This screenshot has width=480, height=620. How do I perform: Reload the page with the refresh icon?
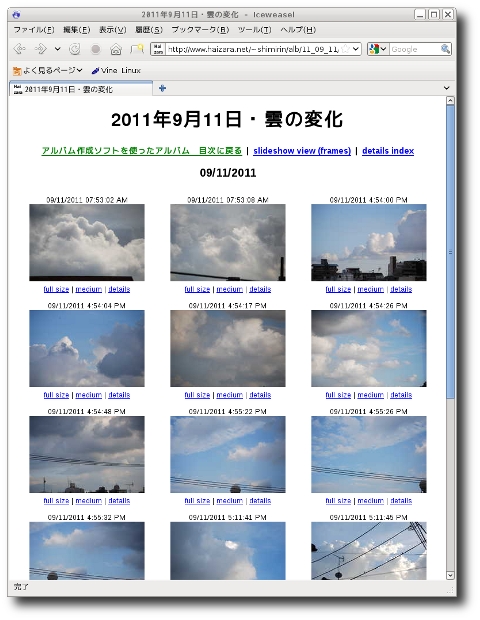coord(75,49)
